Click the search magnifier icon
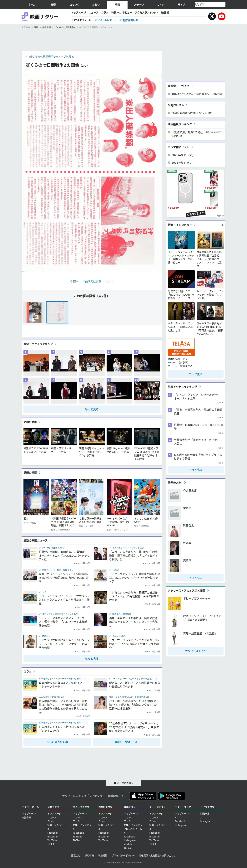 197,4
